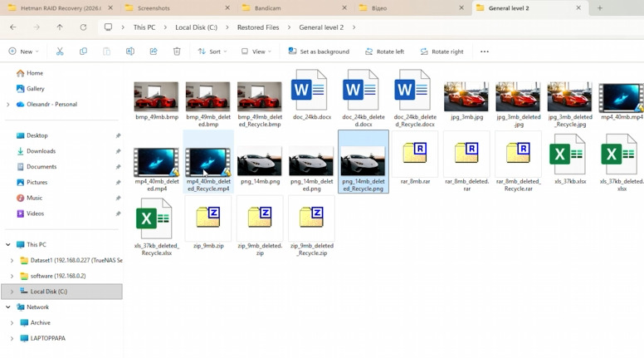Open Gallery in navigation pane
Screen dimensions: 644x358
[x=35, y=89]
